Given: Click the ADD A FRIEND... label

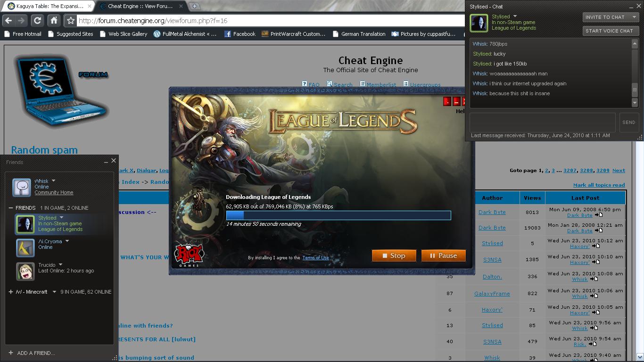Looking at the screenshot, I should [36, 353].
